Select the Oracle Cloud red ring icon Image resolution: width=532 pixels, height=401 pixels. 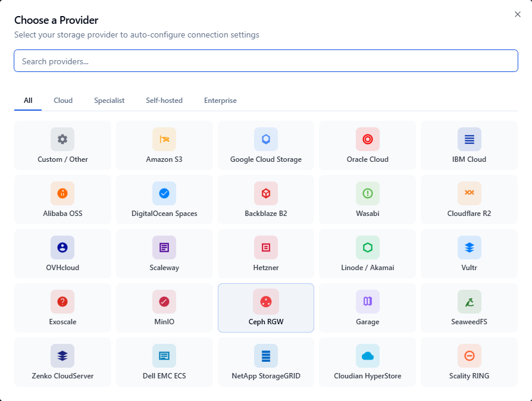click(x=367, y=139)
